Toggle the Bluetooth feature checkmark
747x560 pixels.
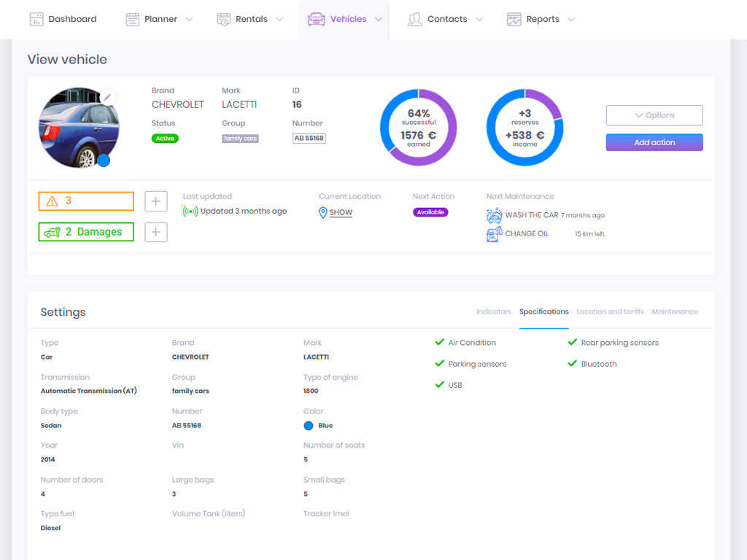(x=572, y=363)
